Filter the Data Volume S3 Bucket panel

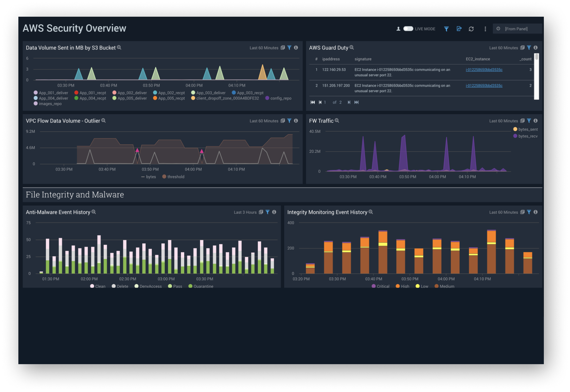[289, 48]
